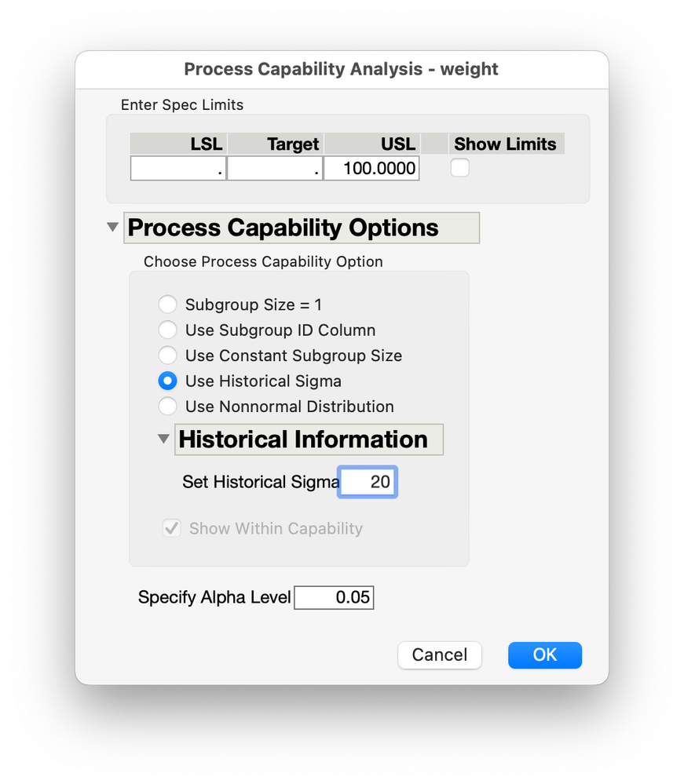Confirm dialog with the OK button
Screen dimensions: 684x784
point(545,655)
